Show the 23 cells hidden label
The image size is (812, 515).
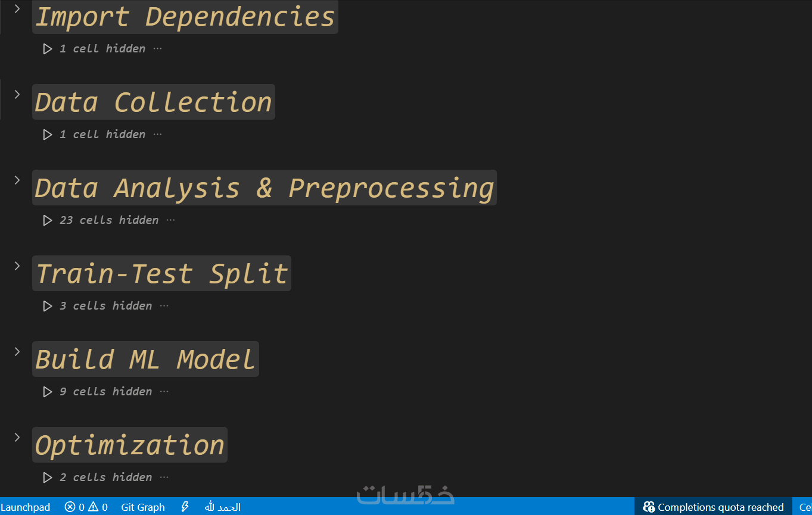[109, 220]
